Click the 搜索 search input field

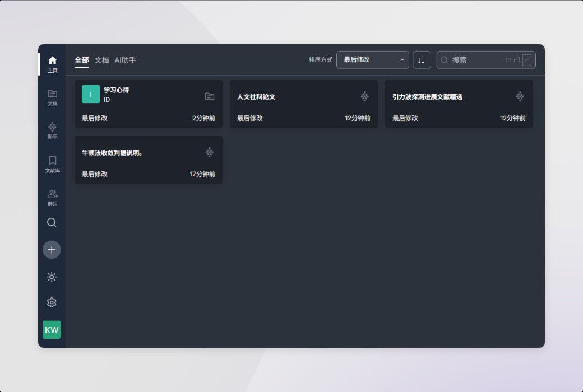click(x=486, y=60)
